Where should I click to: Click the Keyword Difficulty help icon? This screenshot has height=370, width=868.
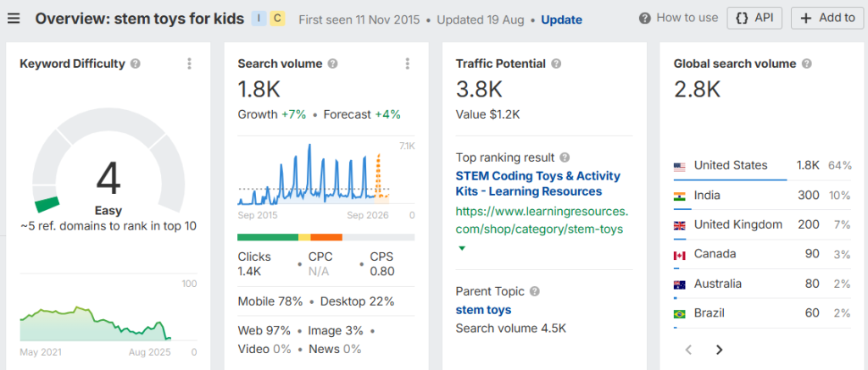136,64
